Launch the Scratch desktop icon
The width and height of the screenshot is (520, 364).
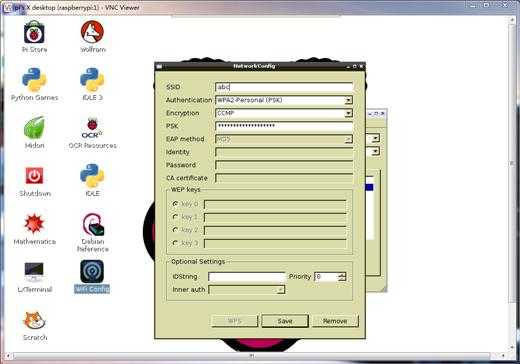(34, 325)
